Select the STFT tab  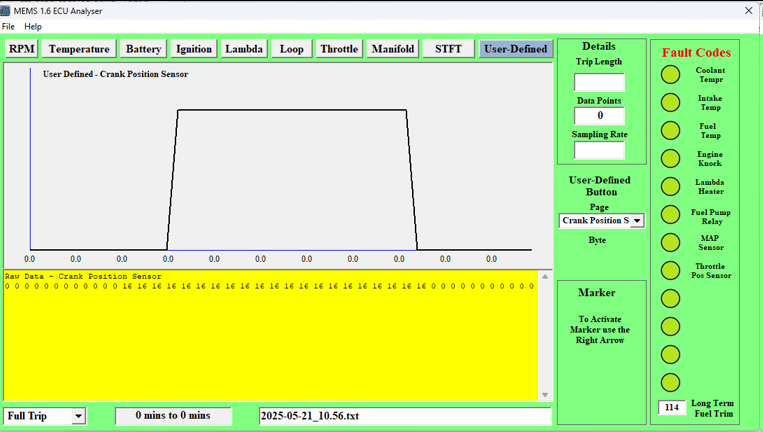pyautogui.click(x=448, y=49)
